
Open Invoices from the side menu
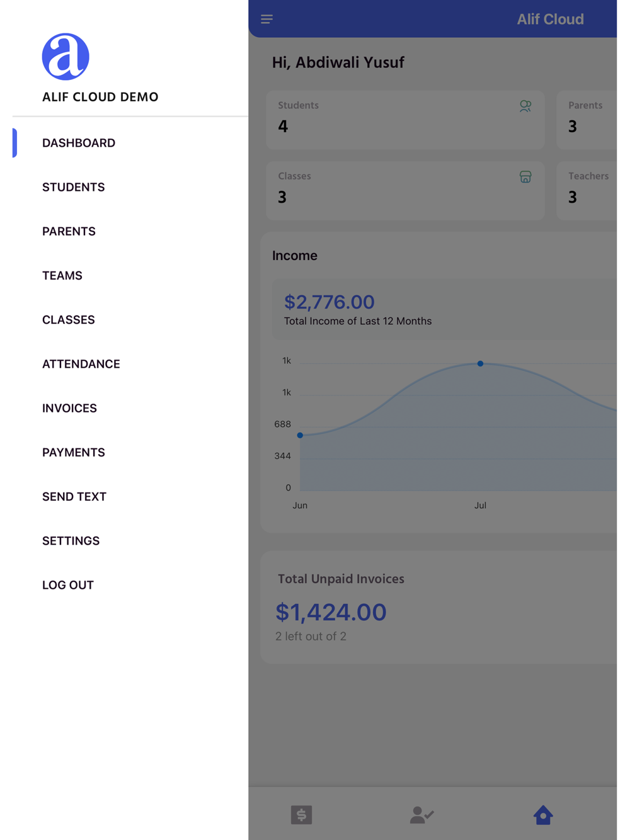point(69,408)
